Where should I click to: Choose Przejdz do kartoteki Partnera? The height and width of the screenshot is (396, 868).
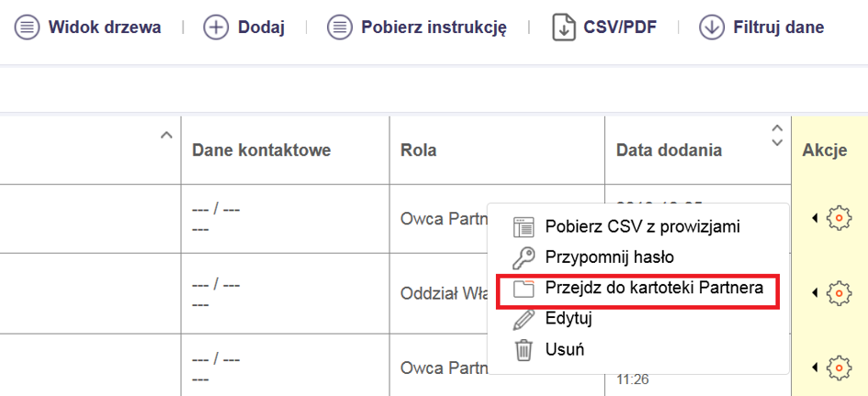[x=653, y=289]
